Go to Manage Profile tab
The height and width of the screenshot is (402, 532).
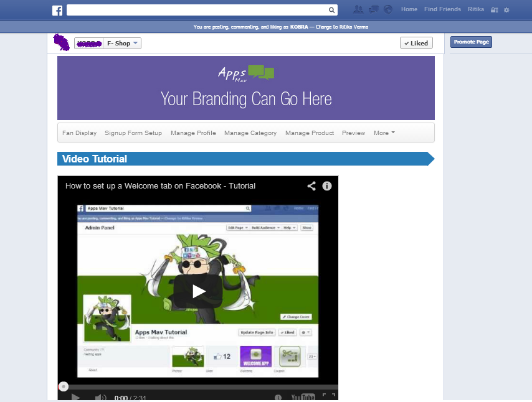point(193,133)
